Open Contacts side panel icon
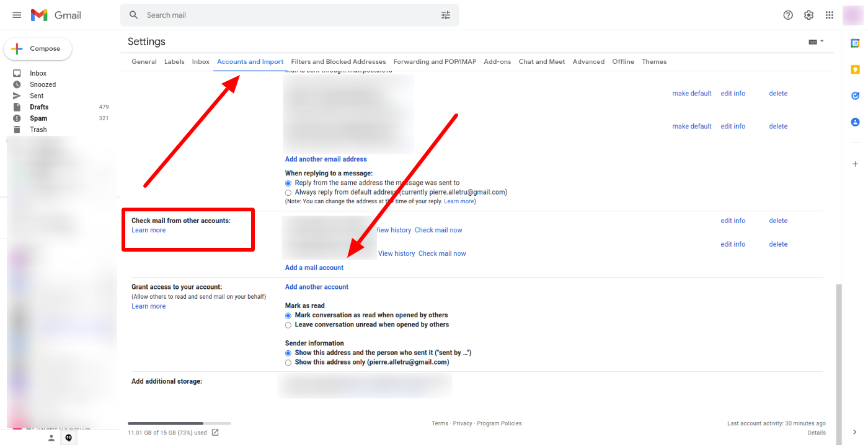 click(855, 122)
